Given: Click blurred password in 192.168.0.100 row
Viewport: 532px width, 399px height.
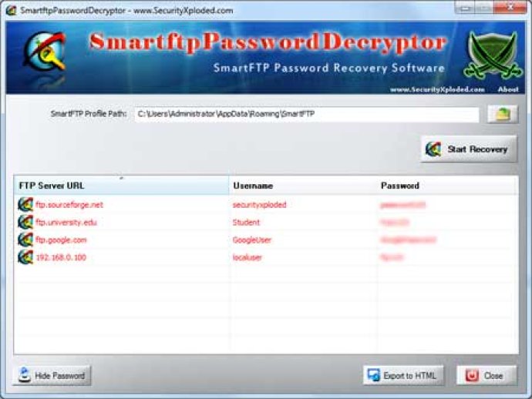Looking at the screenshot, I should pos(392,257).
